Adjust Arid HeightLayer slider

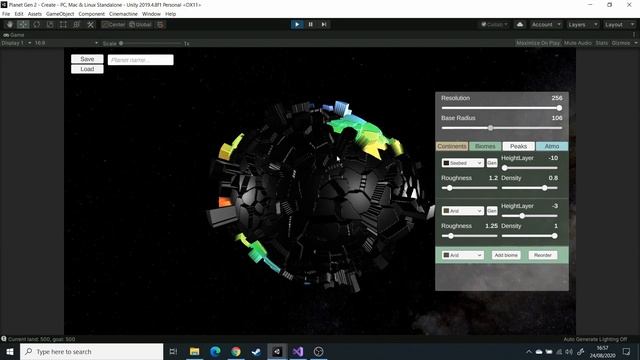[529, 216]
